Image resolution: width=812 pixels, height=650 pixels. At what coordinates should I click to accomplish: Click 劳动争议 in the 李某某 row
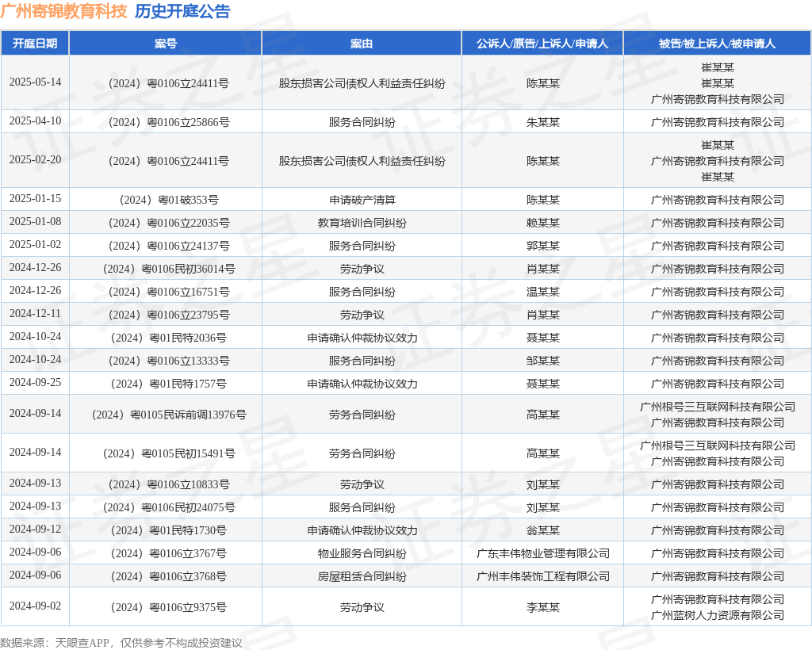(362, 607)
